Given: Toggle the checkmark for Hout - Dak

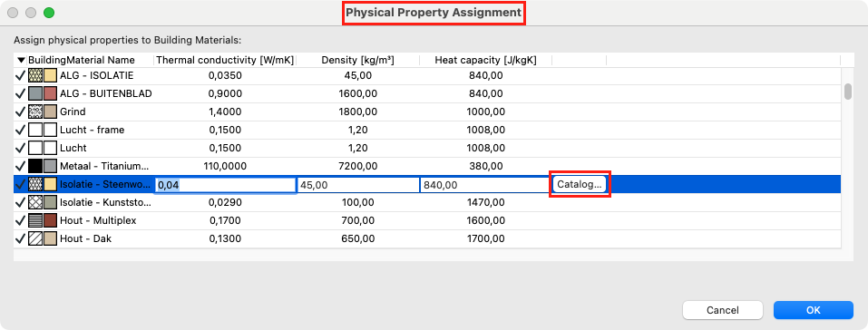Looking at the screenshot, I should [x=21, y=238].
